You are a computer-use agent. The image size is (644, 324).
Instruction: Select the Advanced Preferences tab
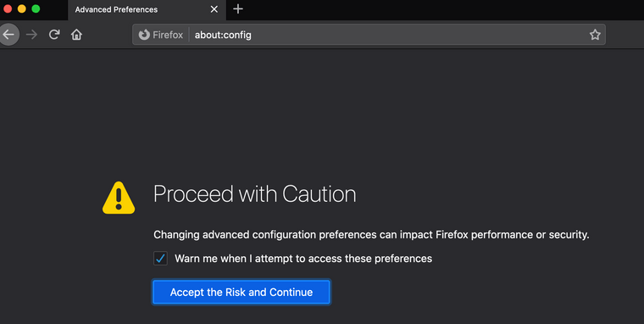pyautogui.click(x=147, y=9)
